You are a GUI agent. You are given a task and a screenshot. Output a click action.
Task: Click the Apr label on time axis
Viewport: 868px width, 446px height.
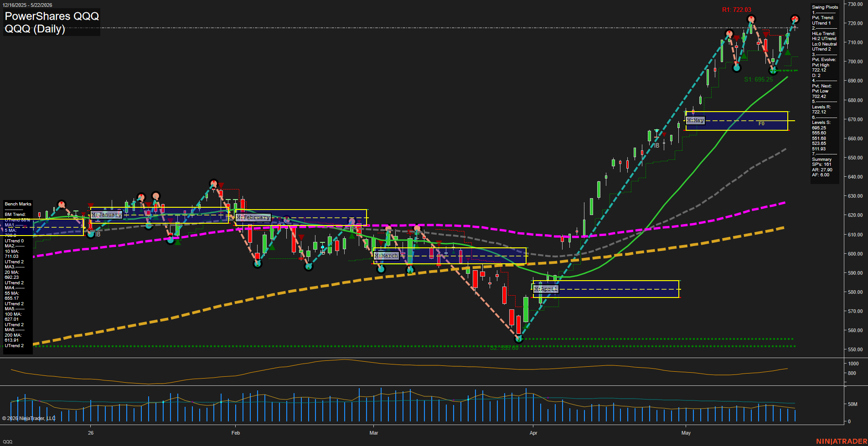coord(533,433)
